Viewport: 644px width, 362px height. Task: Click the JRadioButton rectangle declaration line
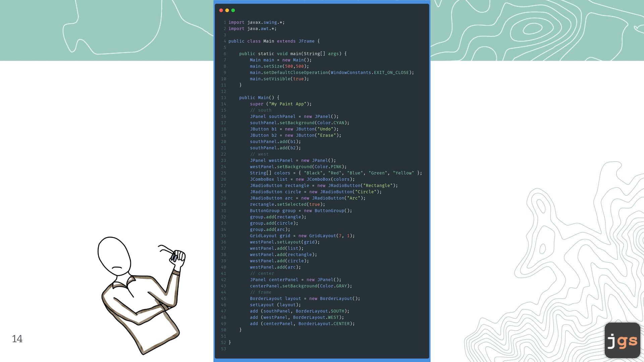click(324, 186)
